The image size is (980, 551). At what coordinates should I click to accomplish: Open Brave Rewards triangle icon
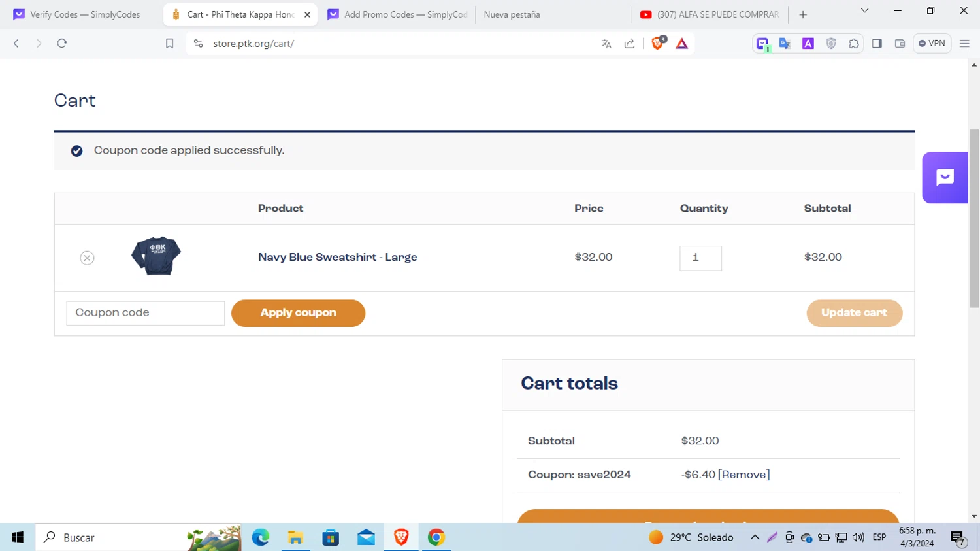pyautogui.click(x=681, y=44)
